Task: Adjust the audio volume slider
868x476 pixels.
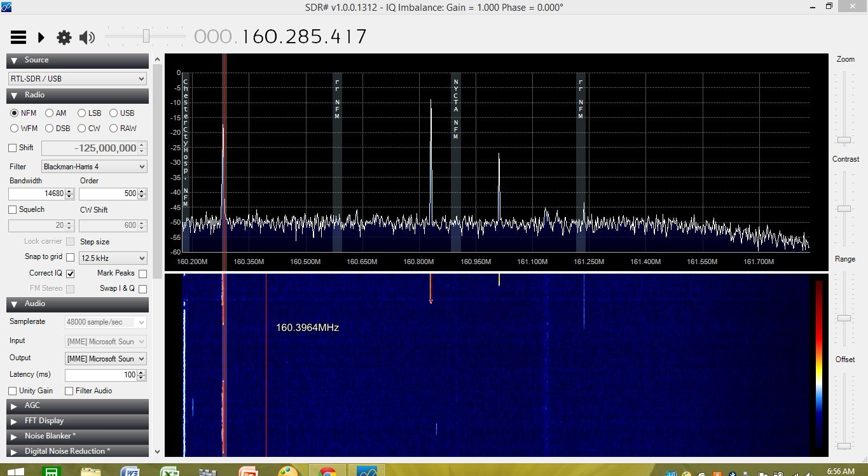Action: point(146,36)
